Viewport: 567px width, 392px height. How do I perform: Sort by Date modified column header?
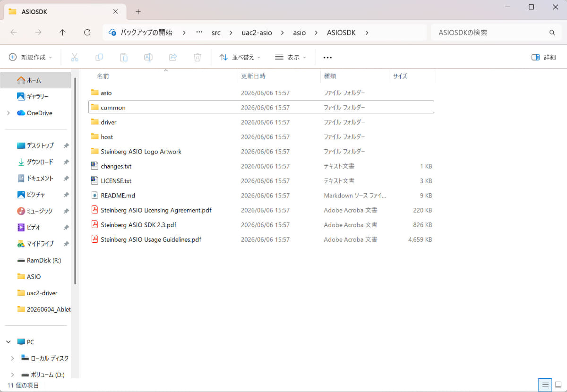(x=253, y=76)
